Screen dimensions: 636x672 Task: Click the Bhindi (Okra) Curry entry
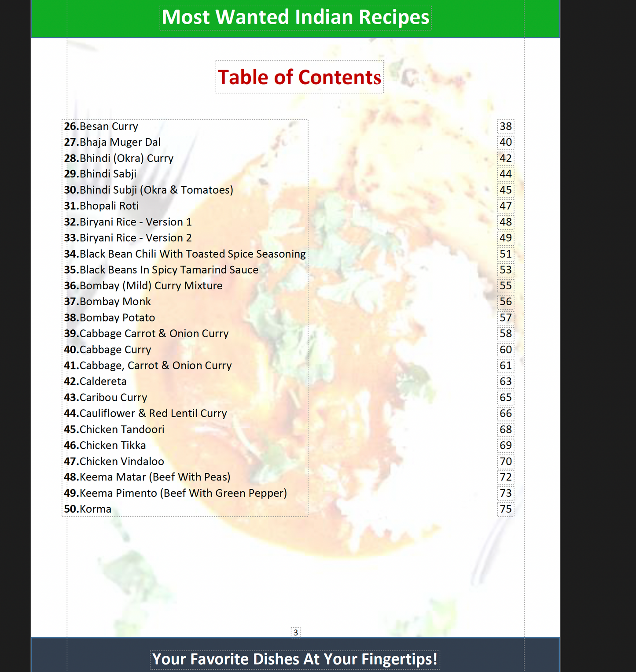(119, 158)
